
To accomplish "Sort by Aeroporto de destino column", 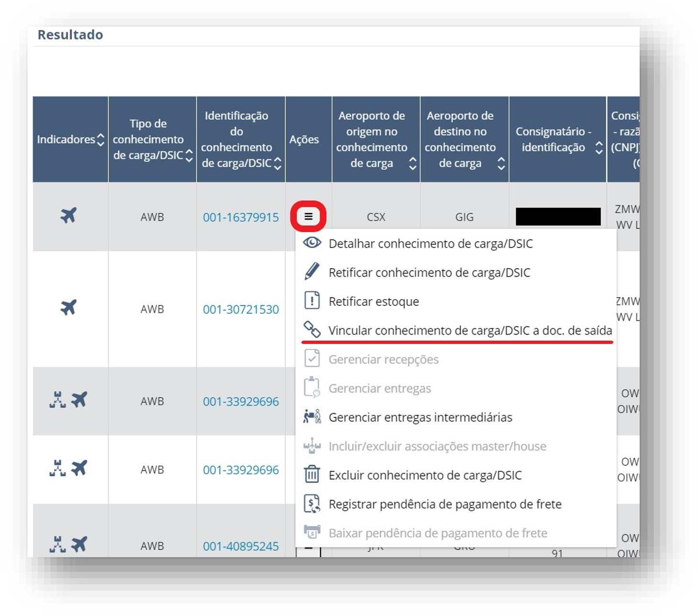I will 501,164.
